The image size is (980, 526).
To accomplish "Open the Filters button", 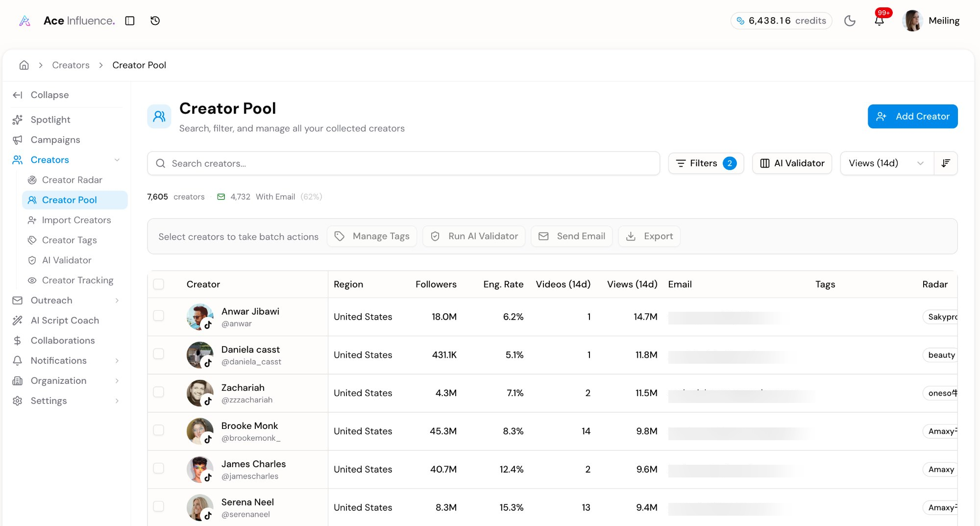I will pyautogui.click(x=706, y=163).
